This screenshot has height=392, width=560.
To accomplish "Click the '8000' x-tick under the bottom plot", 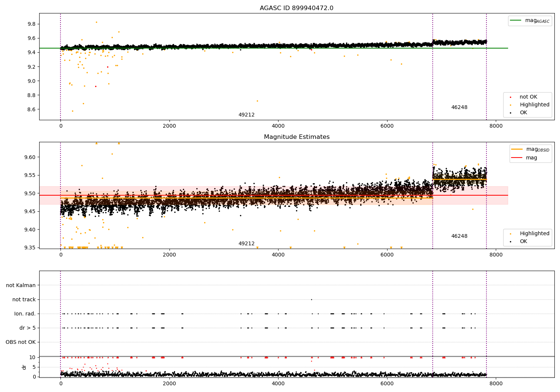I will (x=496, y=384).
